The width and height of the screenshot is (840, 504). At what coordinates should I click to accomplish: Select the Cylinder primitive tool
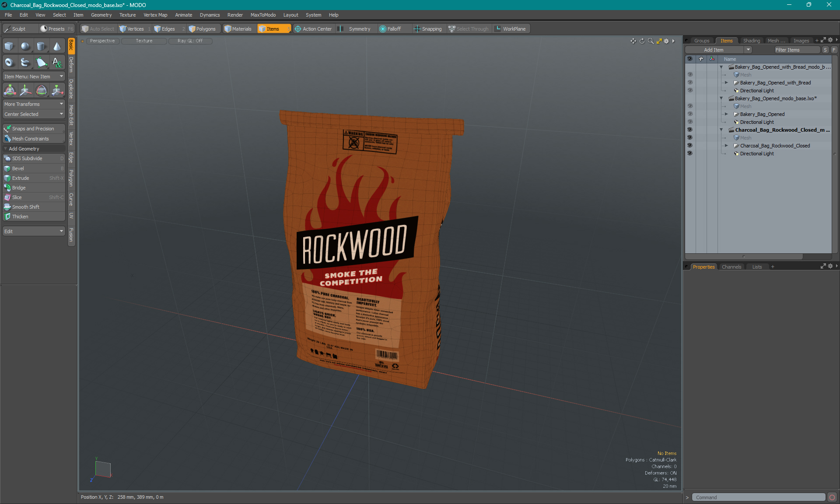pyautogui.click(x=41, y=46)
